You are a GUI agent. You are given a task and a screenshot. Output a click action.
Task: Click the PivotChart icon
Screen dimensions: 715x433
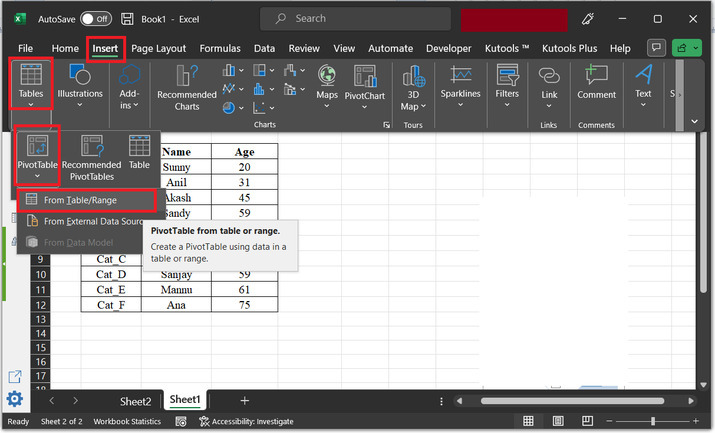pyautogui.click(x=364, y=83)
